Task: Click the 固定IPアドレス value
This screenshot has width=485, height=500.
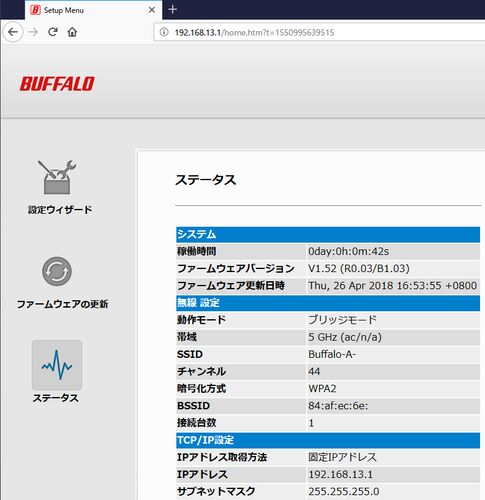Action: (x=343, y=457)
